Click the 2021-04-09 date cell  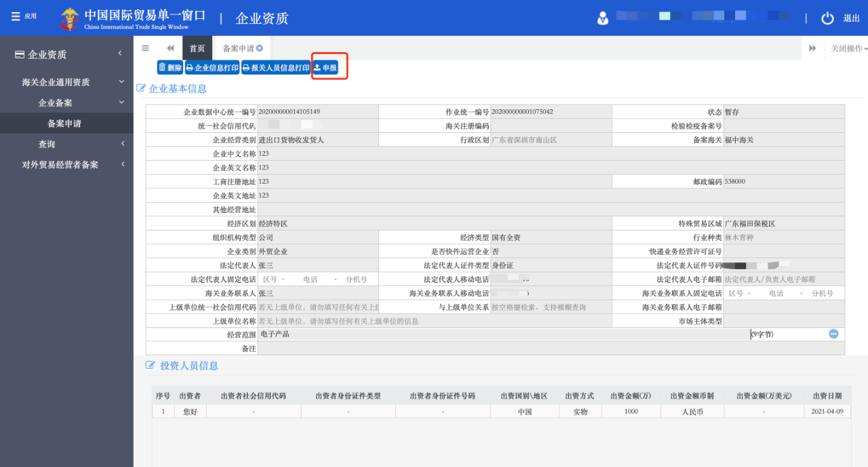pos(827,411)
